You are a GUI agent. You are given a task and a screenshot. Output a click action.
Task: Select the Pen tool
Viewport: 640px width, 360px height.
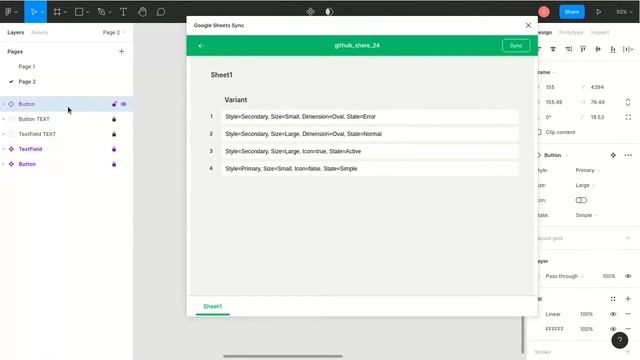click(101, 12)
